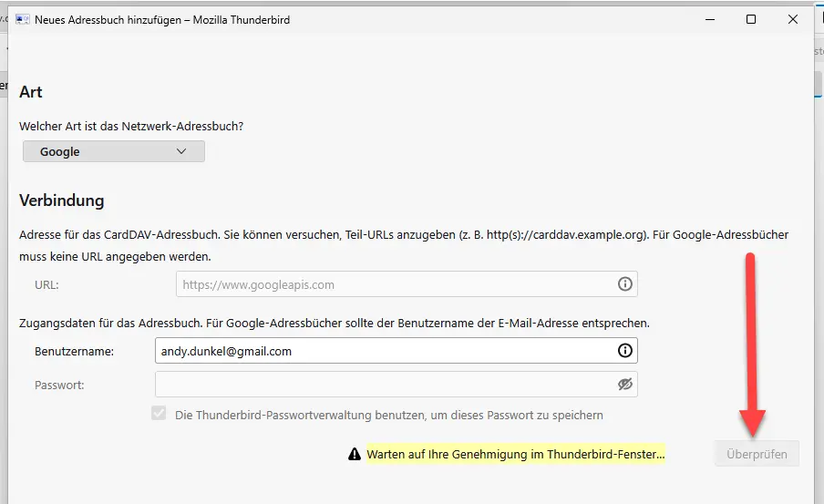This screenshot has height=504, width=824.
Task: Click the Thunderbird icon in the title bar
Action: point(23,19)
